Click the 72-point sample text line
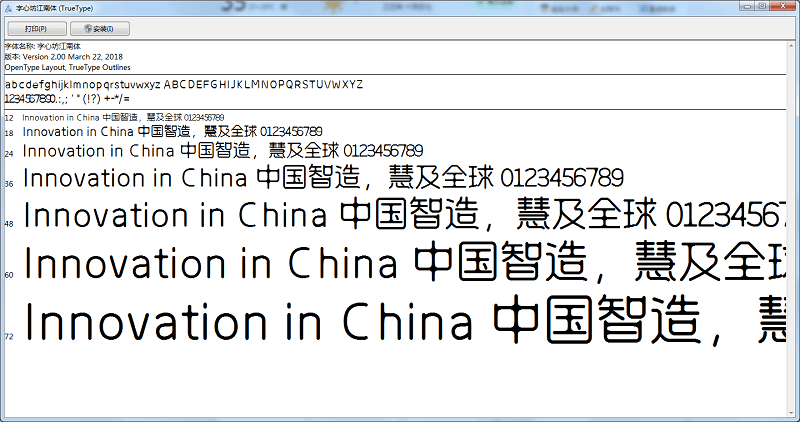The height and width of the screenshot is (422, 800). coord(400,322)
